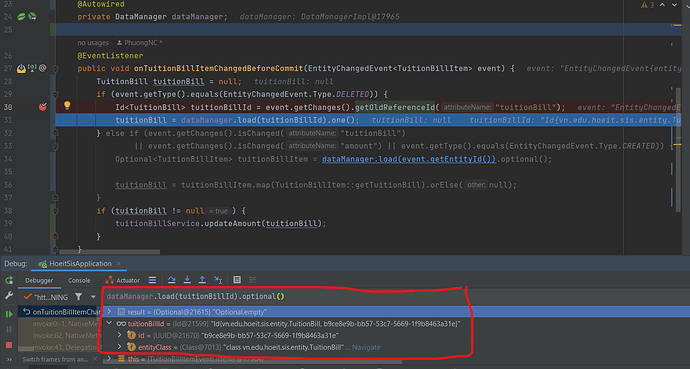Select the invoke:62 NativeMeth... stack frame

coord(59,336)
